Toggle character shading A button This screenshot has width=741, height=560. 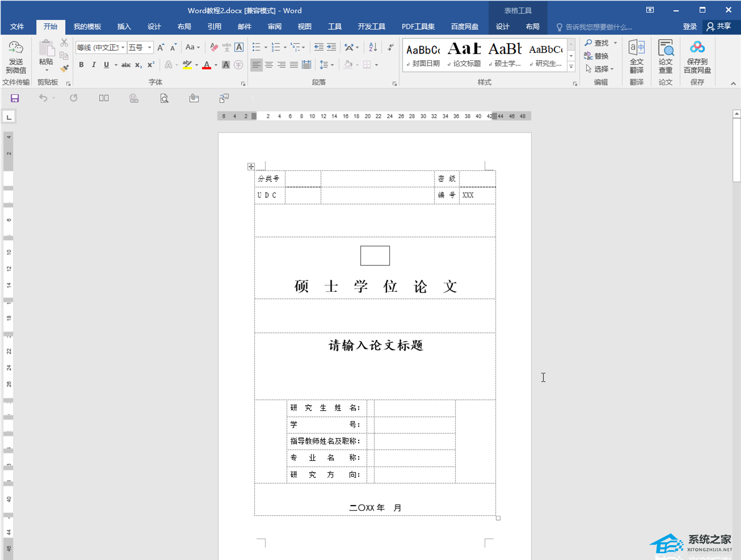(x=226, y=65)
